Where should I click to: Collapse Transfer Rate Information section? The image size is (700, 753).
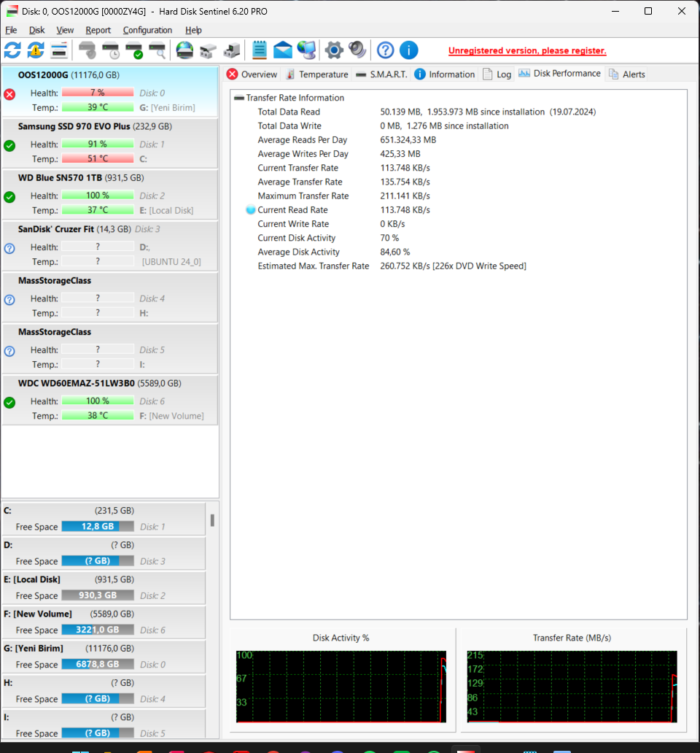click(x=239, y=98)
